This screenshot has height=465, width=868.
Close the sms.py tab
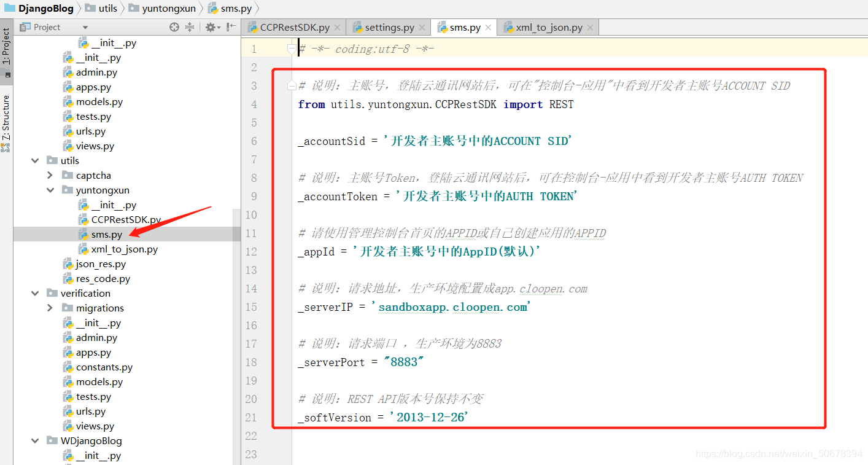[x=489, y=28]
